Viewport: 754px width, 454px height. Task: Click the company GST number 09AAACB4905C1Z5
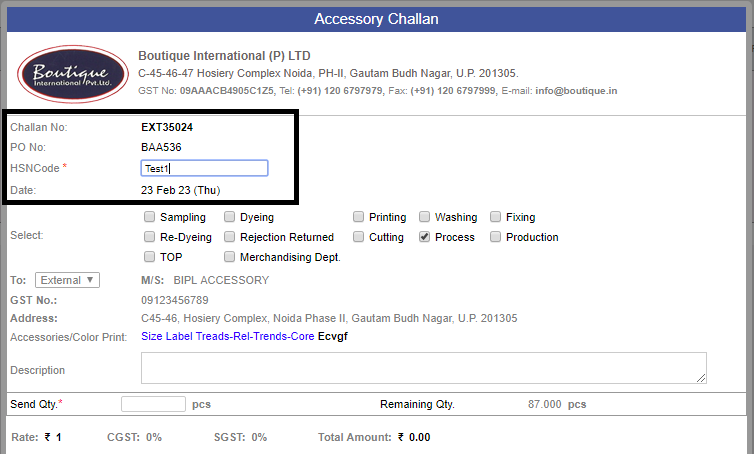point(226,90)
